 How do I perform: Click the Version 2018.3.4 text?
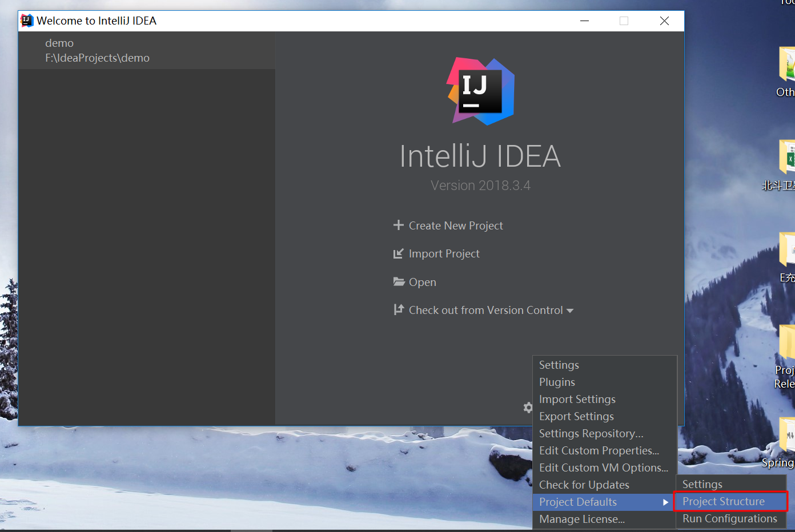coord(481,186)
